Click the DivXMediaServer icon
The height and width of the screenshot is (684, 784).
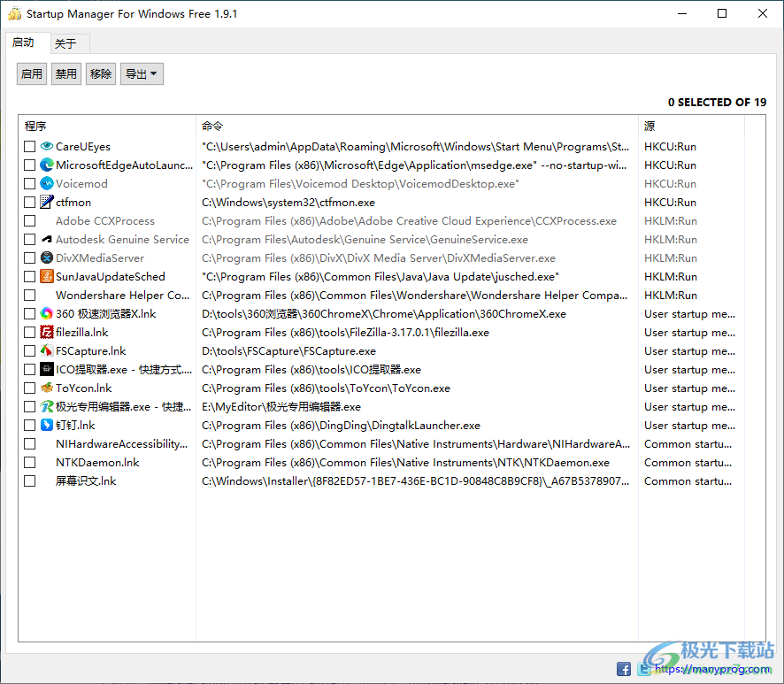tap(47, 258)
